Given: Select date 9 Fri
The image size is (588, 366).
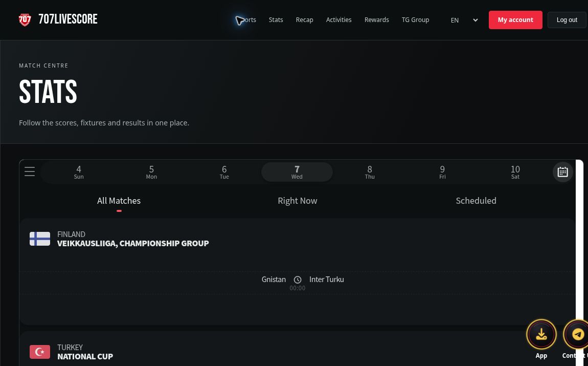Looking at the screenshot, I should pos(442,172).
